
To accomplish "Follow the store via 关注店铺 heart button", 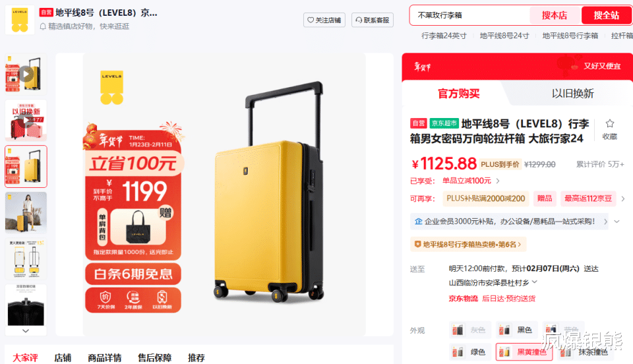I will pyautogui.click(x=324, y=20).
